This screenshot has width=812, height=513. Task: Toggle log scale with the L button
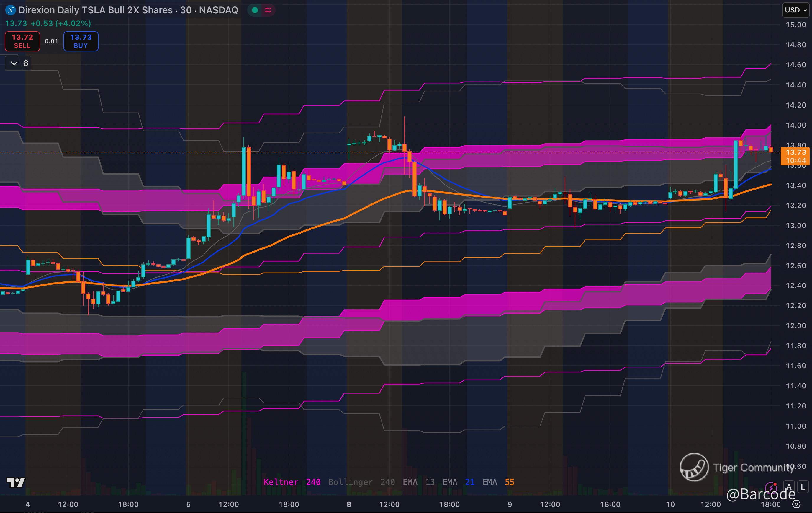[x=803, y=487]
